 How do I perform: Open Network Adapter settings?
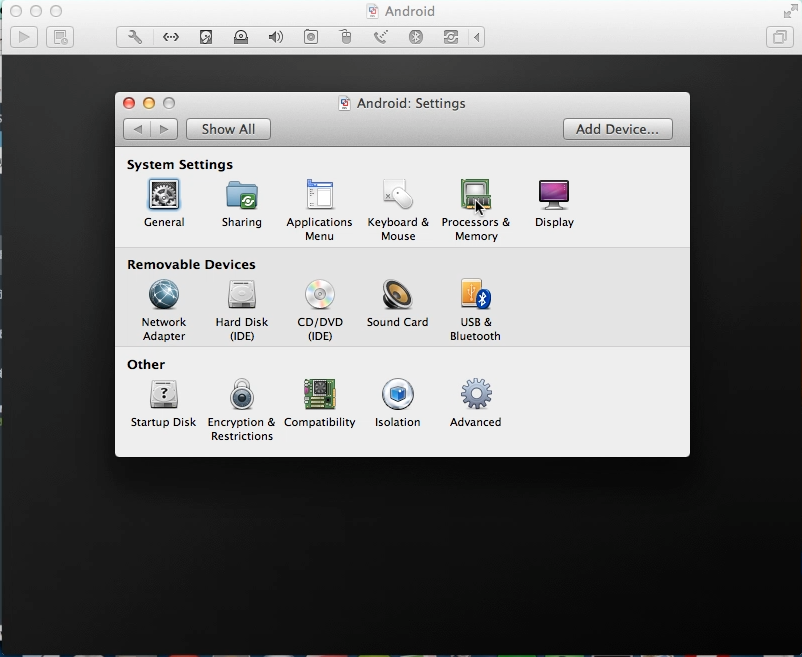pyautogui.click(x=164, y=310)
